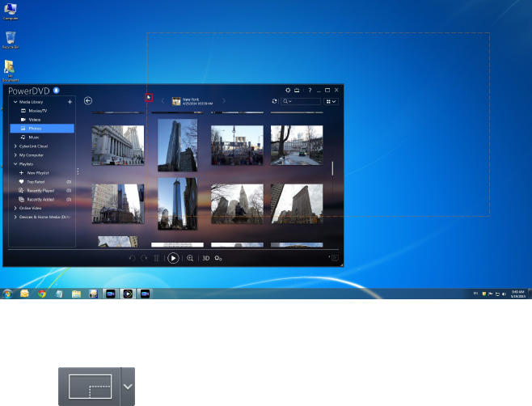Open PowerDVD settings gear icon
Screen dimensions: 532x406
[288, 91]
